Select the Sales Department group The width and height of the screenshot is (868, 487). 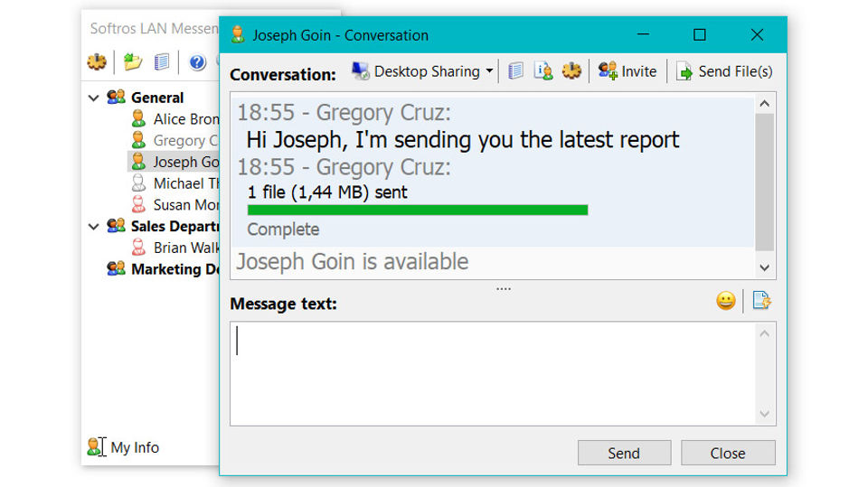(175, 227)
